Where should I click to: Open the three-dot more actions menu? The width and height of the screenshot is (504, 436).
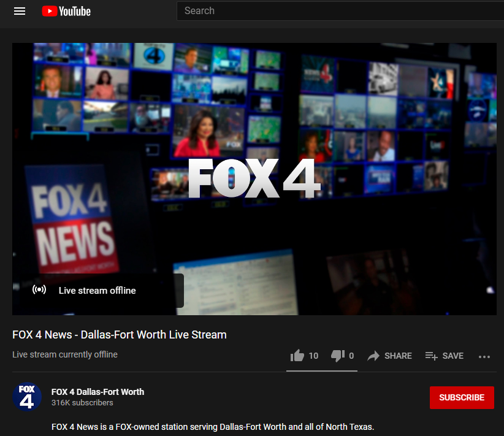click(x=484, y=356)
